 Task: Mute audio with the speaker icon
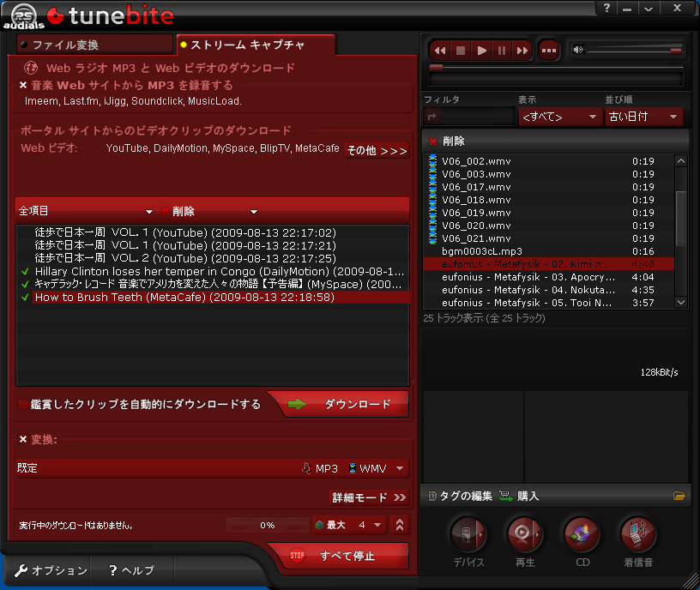click(577, 50)
